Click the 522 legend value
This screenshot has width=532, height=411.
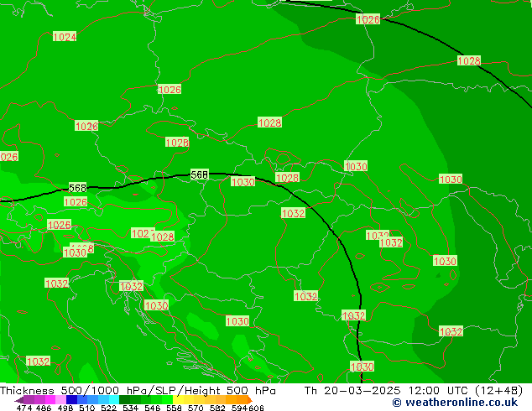(x=108, y=408)
